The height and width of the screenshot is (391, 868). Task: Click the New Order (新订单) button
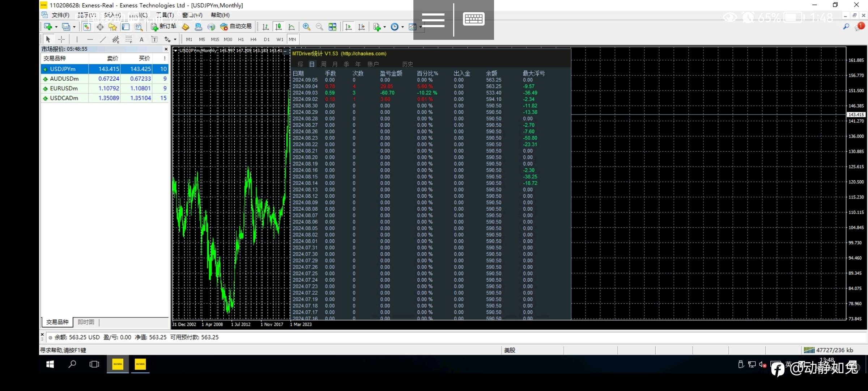[163, 26]
